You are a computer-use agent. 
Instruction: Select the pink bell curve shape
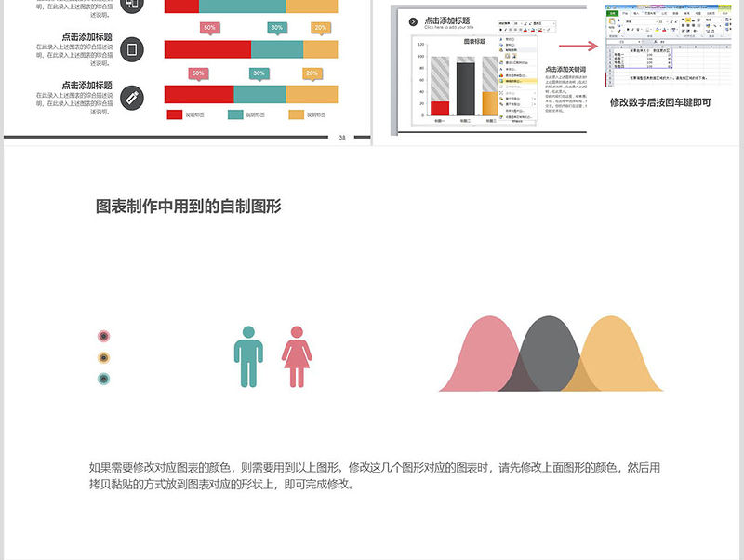tap(482, 358)
